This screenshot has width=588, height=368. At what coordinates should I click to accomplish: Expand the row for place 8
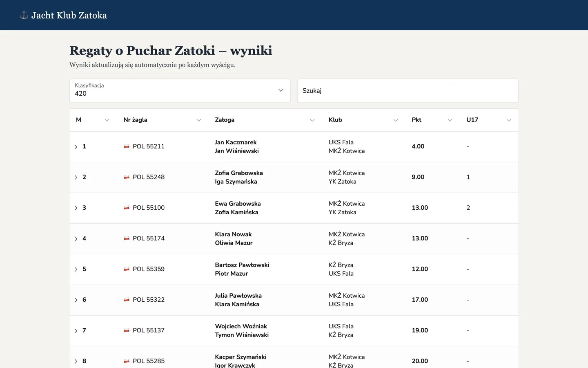(x=76, y=361)
